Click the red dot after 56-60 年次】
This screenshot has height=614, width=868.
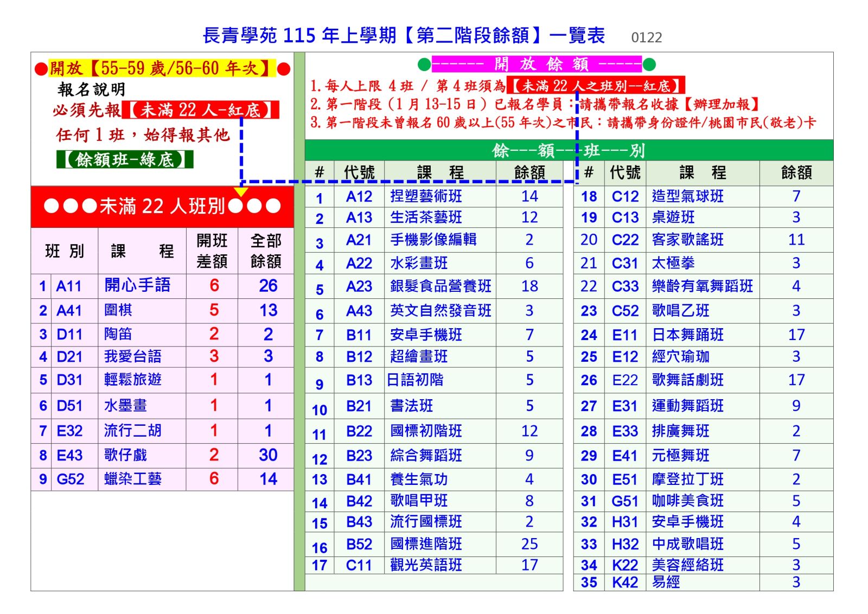click(x=283, y=69)
